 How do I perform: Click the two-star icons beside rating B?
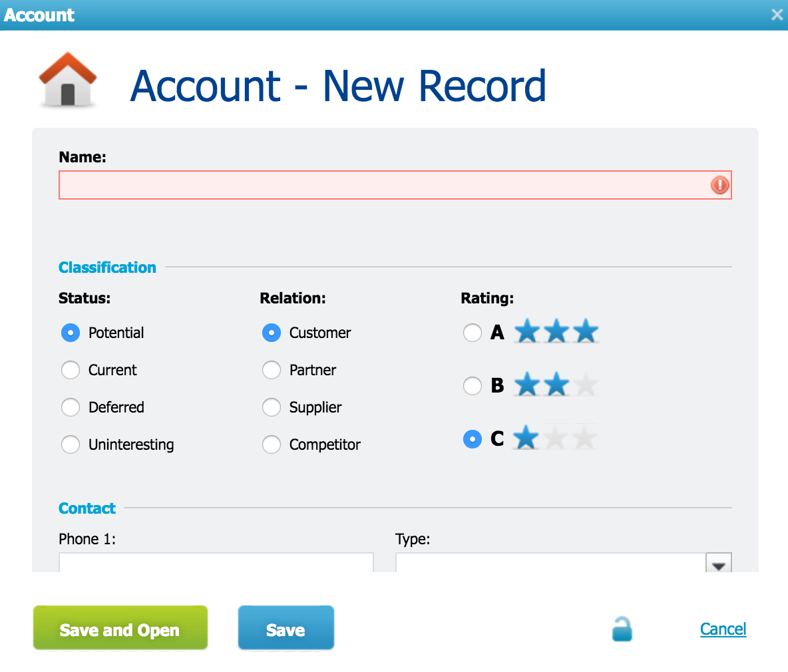click(x=556, y=385)
